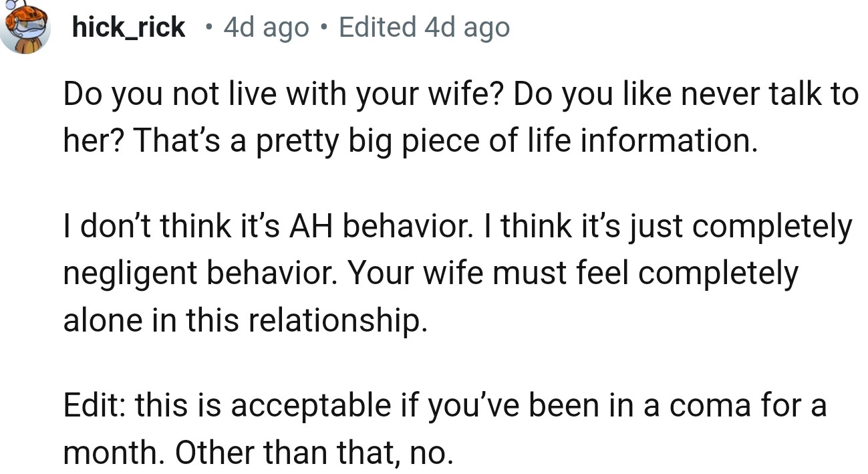Click the line starting "I don't think it's AH"

click(457, 227)
